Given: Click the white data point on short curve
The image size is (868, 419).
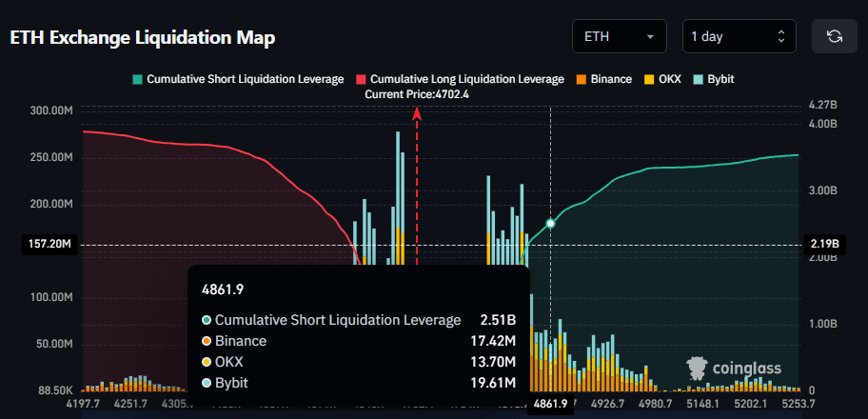Looking at the screenshot, I should [550, 223].
